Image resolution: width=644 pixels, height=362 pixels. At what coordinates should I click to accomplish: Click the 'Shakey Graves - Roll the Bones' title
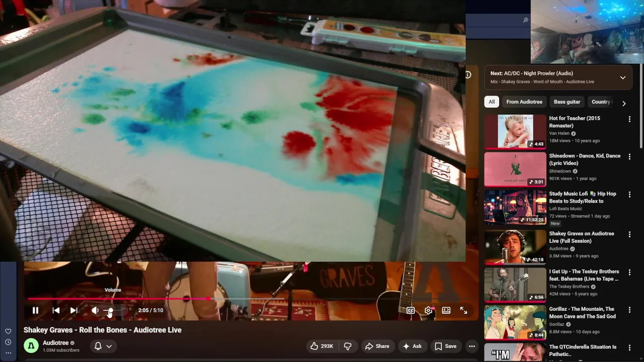pyautogui.click(x=103, y=330)
